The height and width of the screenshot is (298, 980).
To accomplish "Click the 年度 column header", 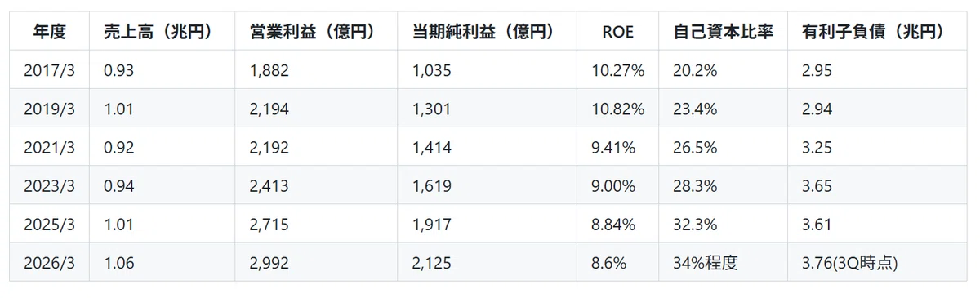I will tap(49, 32).
